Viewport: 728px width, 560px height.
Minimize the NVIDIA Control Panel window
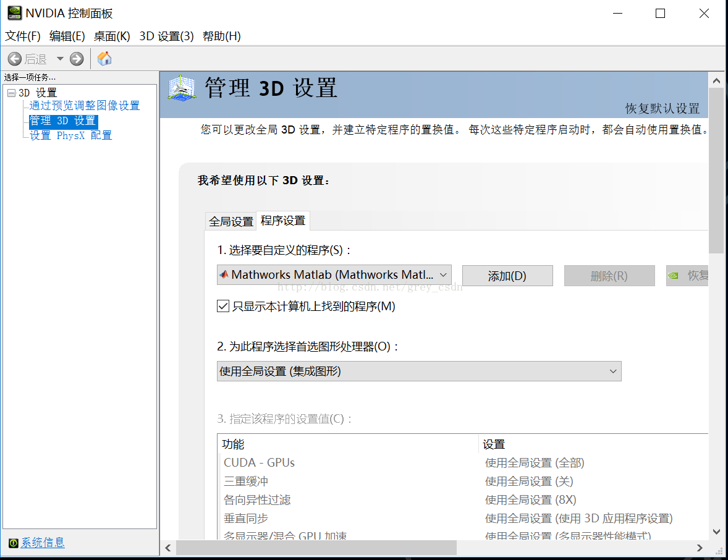(x=617, y=14)
